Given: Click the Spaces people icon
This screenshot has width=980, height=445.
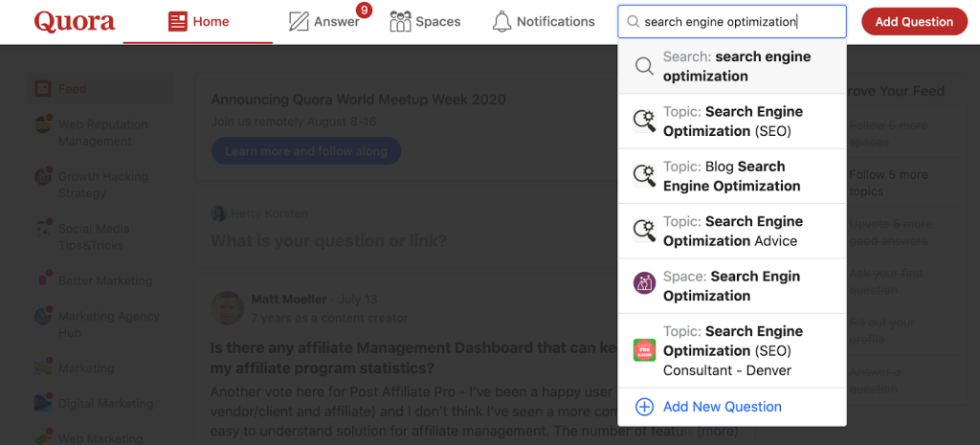Looking at the screenshot, I should pyautogui.click(x=400, y=22).
